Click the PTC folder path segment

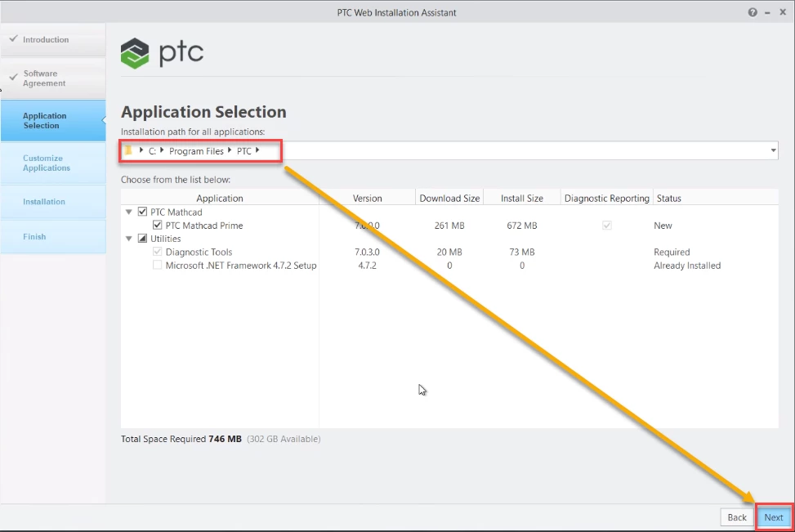click(243, 151)
